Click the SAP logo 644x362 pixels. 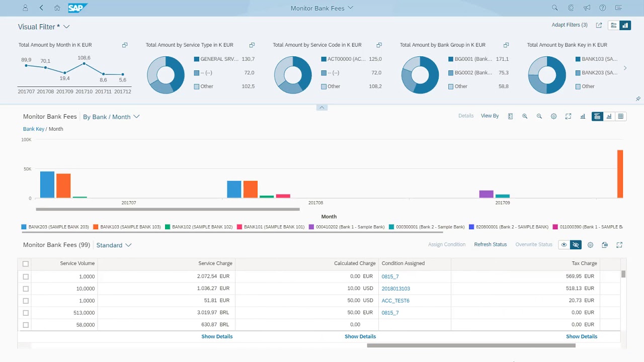pos(77,8)
